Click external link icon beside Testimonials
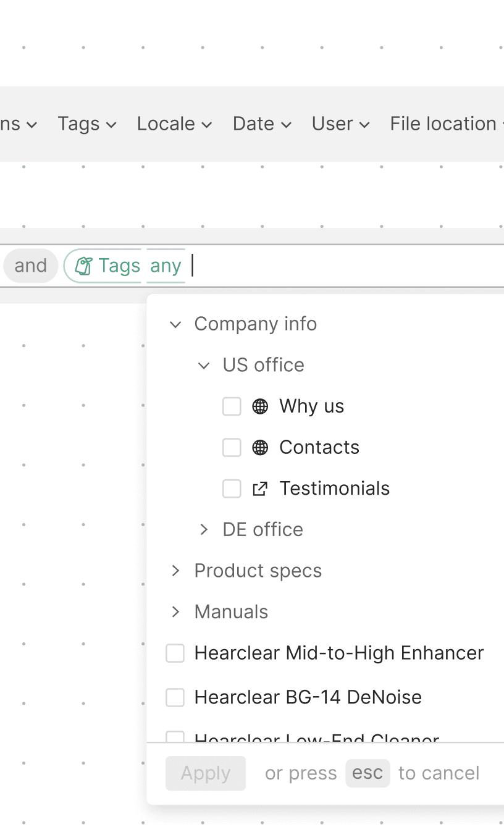Viewport: 504px width, 835px height. pyautogui.click(x=260, y=489)
